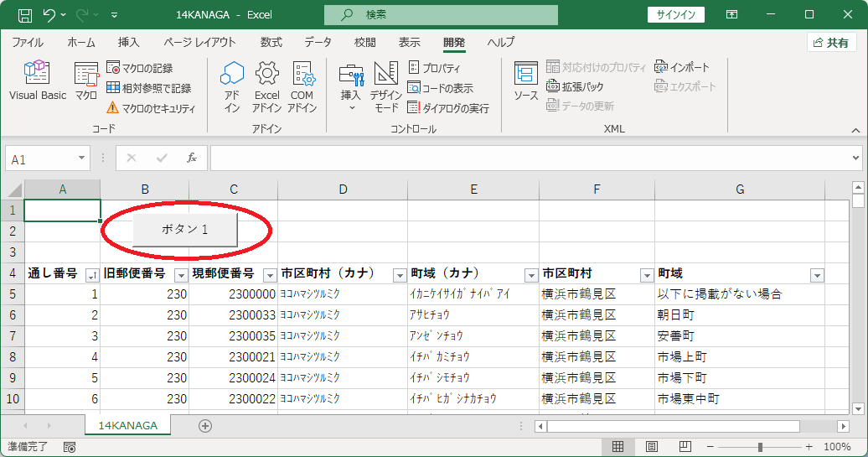Open the Visual Basic editor
The image size is (868, 457).
tap(37, 80)
